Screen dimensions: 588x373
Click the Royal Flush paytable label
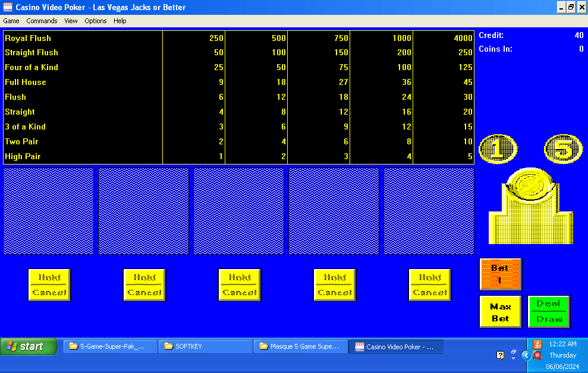28,38
